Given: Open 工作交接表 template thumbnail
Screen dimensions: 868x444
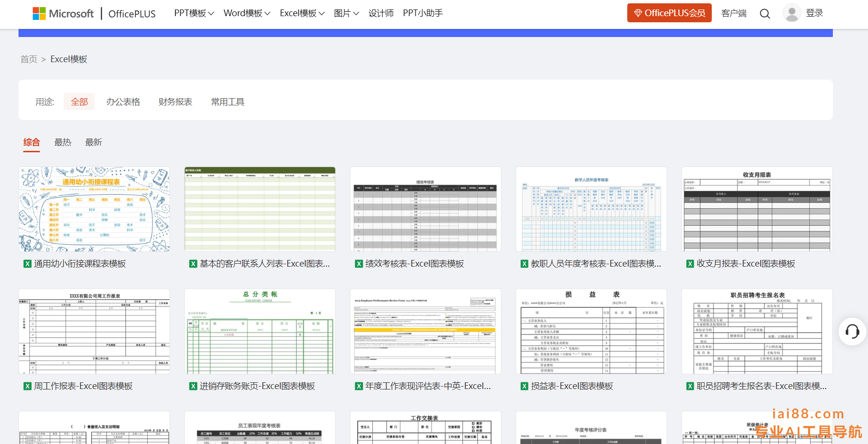Looking at the screenshot, I should [425, 428].
